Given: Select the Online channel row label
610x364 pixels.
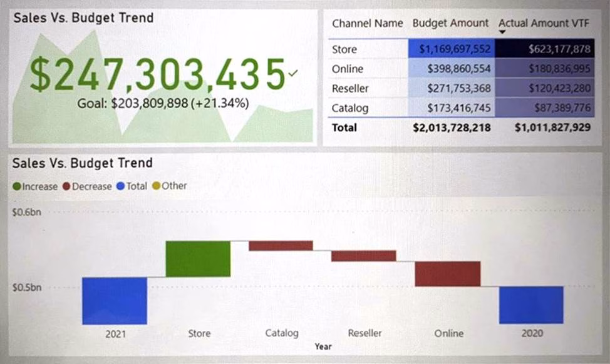Looking at the screenshot, I should click(x=348, y=69).
